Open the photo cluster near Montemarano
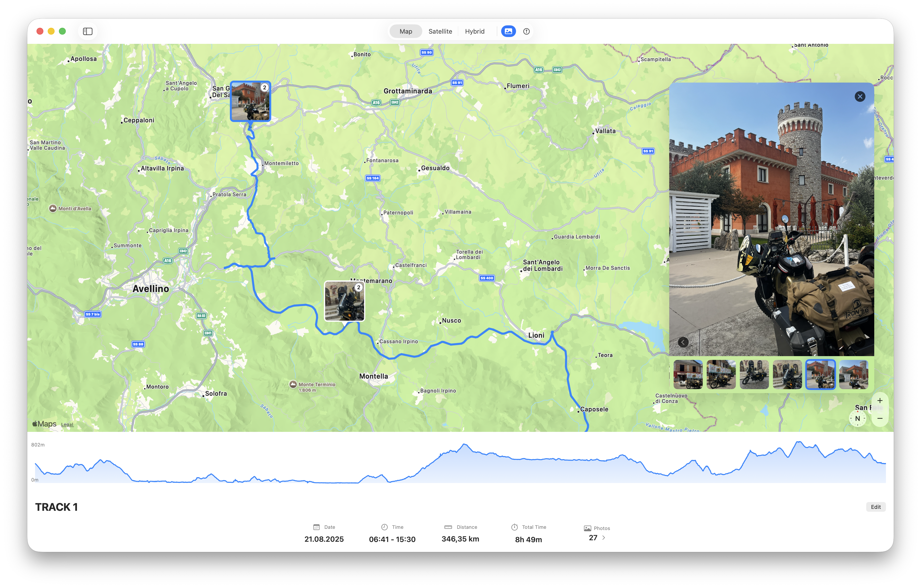The width and height of the screenshot is (921, 588). 344,301
